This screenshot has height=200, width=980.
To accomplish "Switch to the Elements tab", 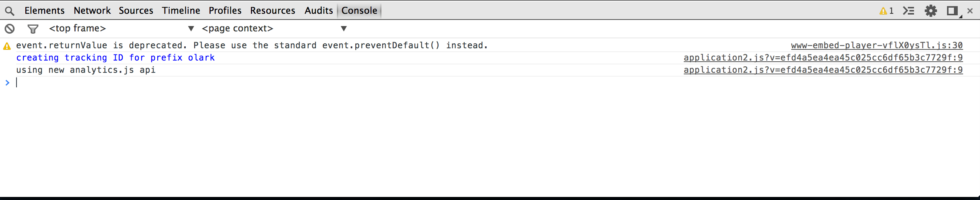I will (x=45, y=11).
